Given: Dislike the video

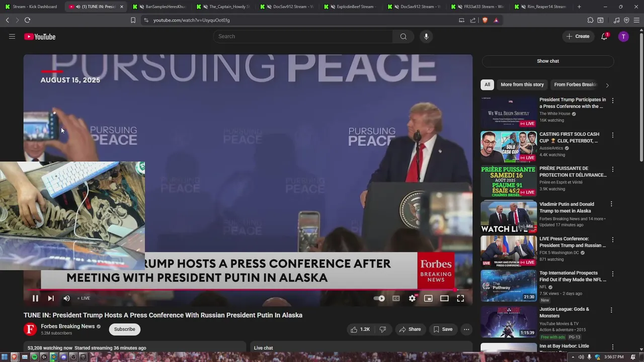Looking at the screenshot, I should coord(382,329).
